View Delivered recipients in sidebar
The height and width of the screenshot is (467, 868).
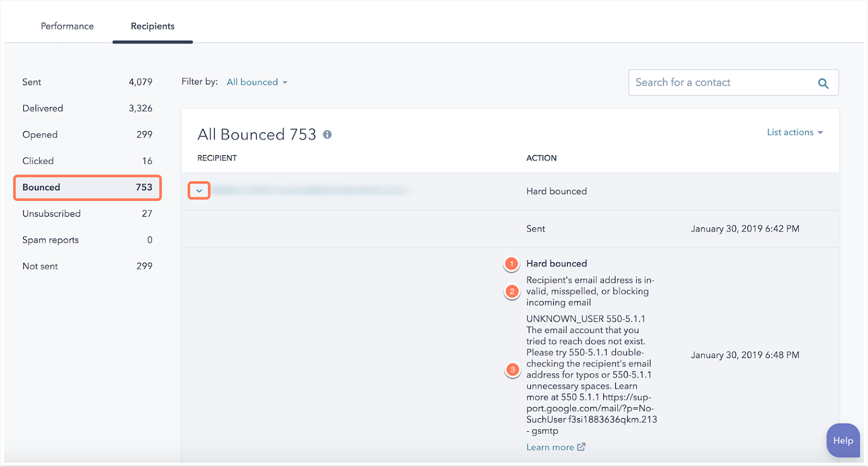87,108
